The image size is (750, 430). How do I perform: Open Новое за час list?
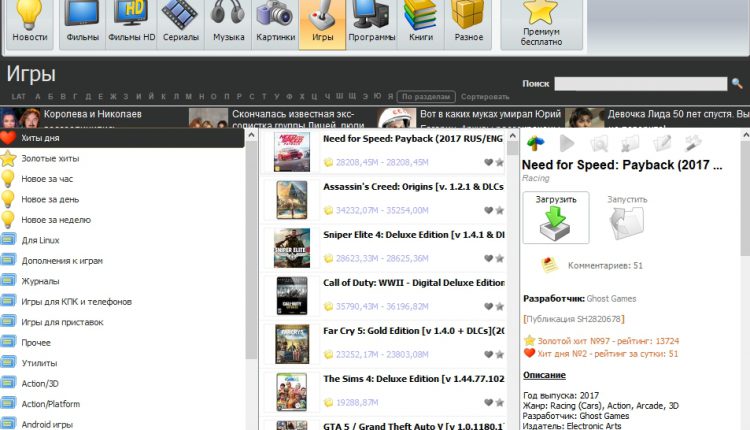tap(47, 179)
